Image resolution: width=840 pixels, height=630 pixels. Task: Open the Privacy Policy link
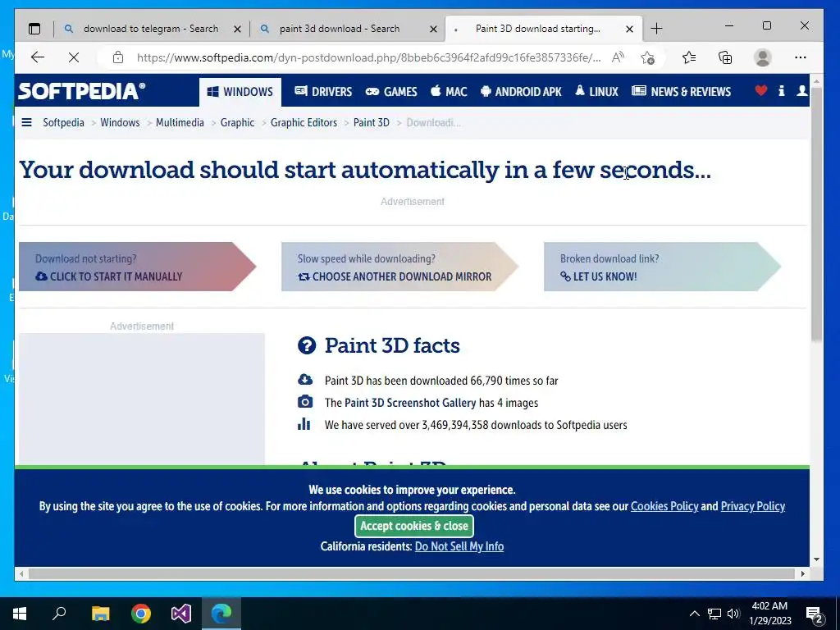pyautogui.click(x=753, y=506)
